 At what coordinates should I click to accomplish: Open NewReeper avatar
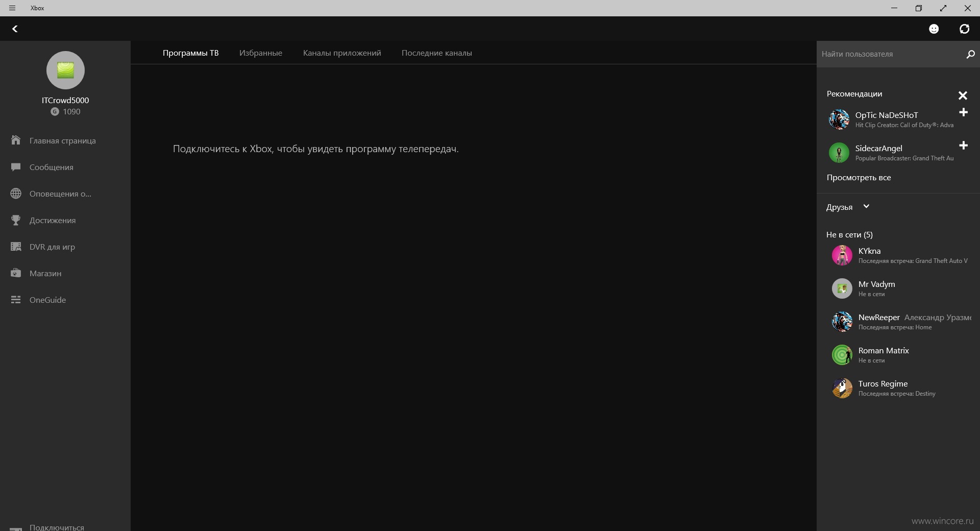[842, 322]
